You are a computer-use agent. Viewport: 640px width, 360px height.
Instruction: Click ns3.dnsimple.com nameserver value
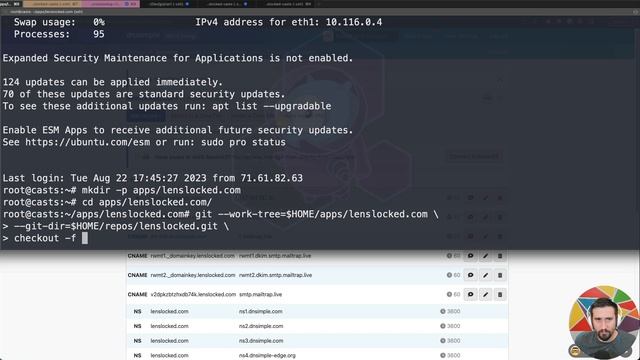261,341
